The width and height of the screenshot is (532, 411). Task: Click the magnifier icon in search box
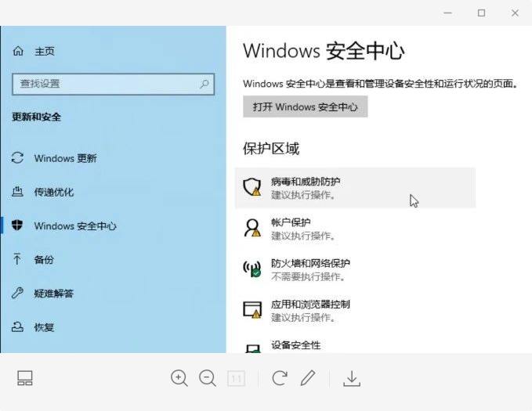204,84
